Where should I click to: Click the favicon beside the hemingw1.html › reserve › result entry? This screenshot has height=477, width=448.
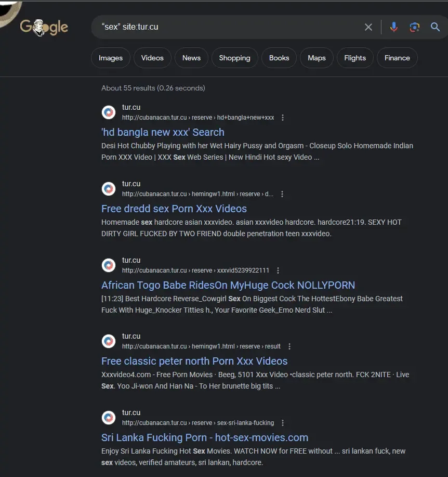pyautogui.click(x=109, y=341)
